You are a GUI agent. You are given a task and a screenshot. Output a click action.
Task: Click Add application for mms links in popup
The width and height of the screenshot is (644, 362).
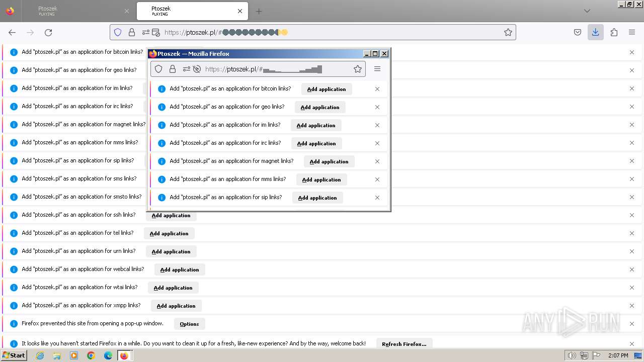[321, 179]
